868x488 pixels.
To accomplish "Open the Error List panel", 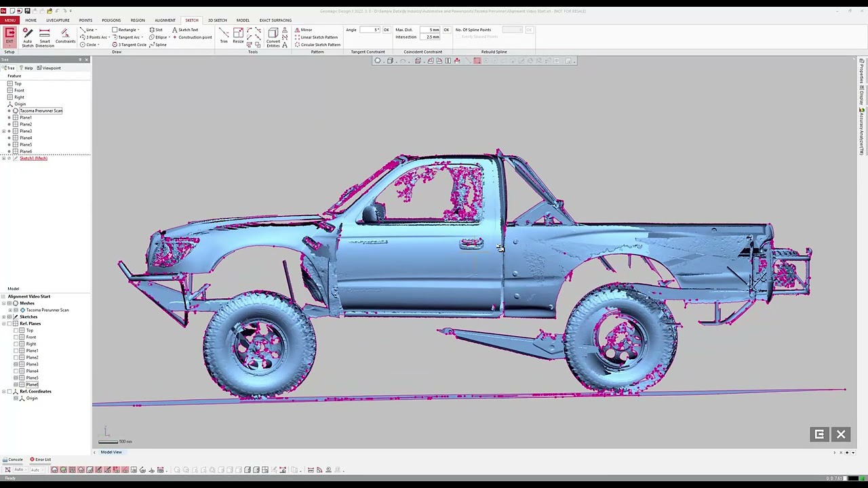I will tap(40, 460).
